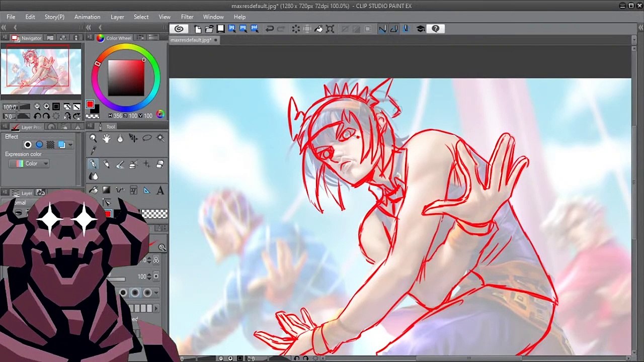Toggle Snap to Special Ruler in the toolbar
Screen dimensions: 644x362
click(x=394, y=29)
